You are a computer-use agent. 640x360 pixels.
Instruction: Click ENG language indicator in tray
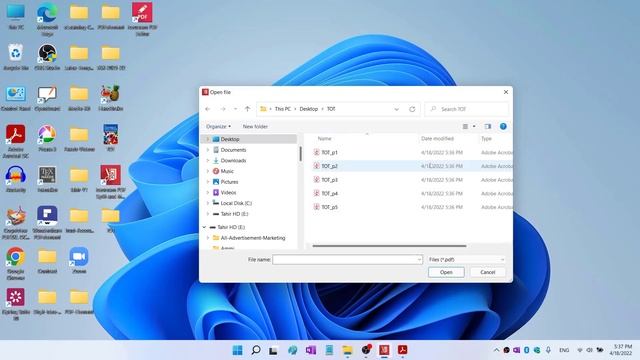point(564,350)
